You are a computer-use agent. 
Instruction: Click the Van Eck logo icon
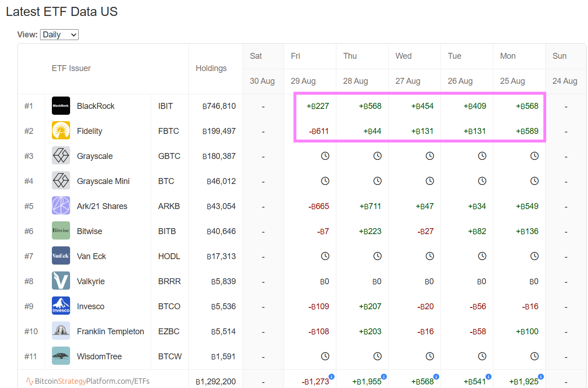61,256
